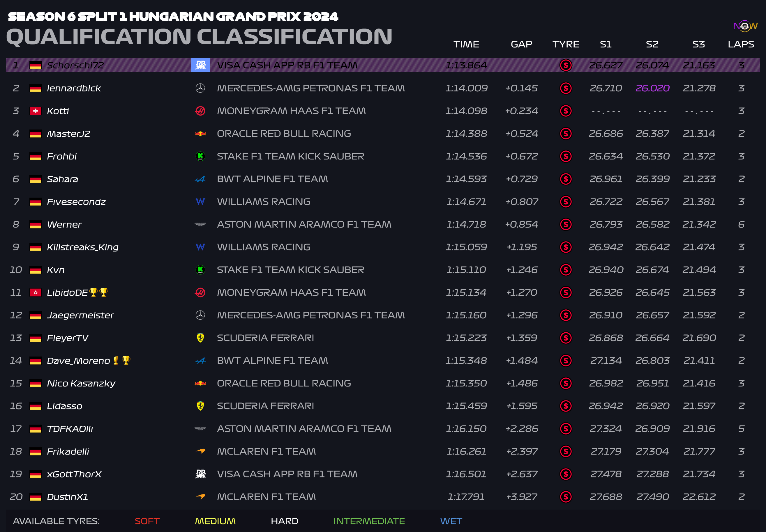The image size is (766, 532).
Task: Click the Williams logo beside Killstreaks_King
Action: point(200,247)
